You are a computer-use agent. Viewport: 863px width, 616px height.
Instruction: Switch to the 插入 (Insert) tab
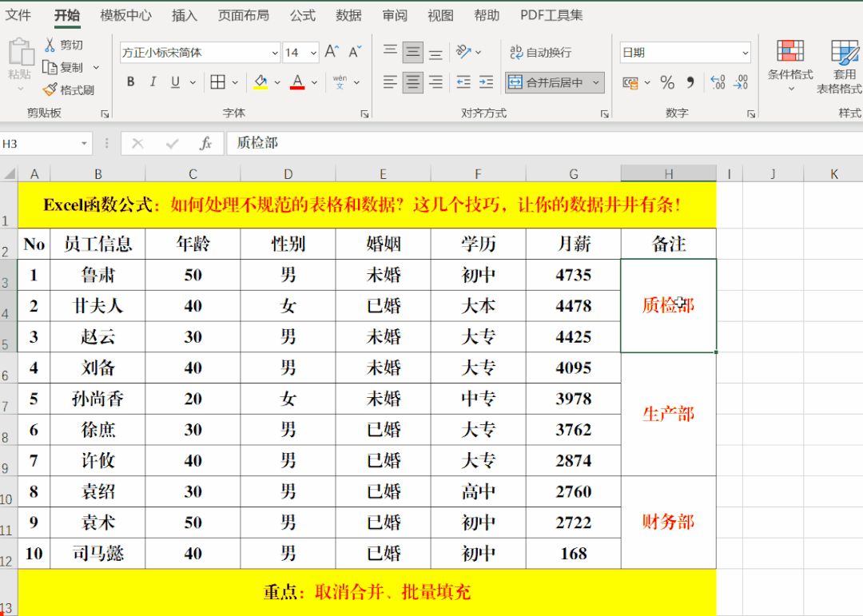pos(184,15)
